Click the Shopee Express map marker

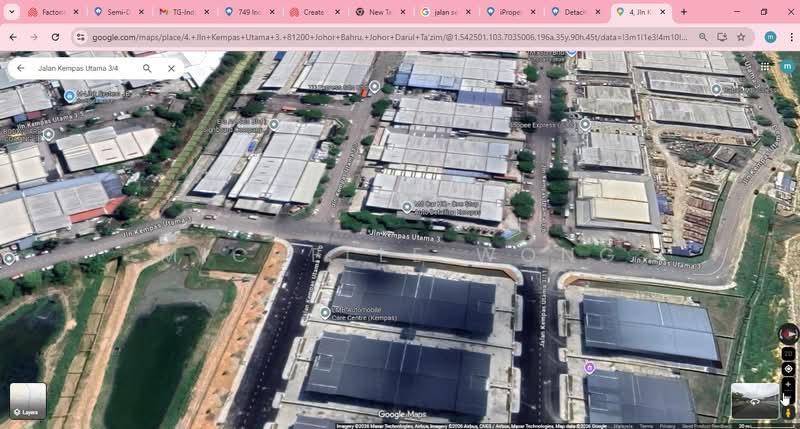tap(586, 125)
